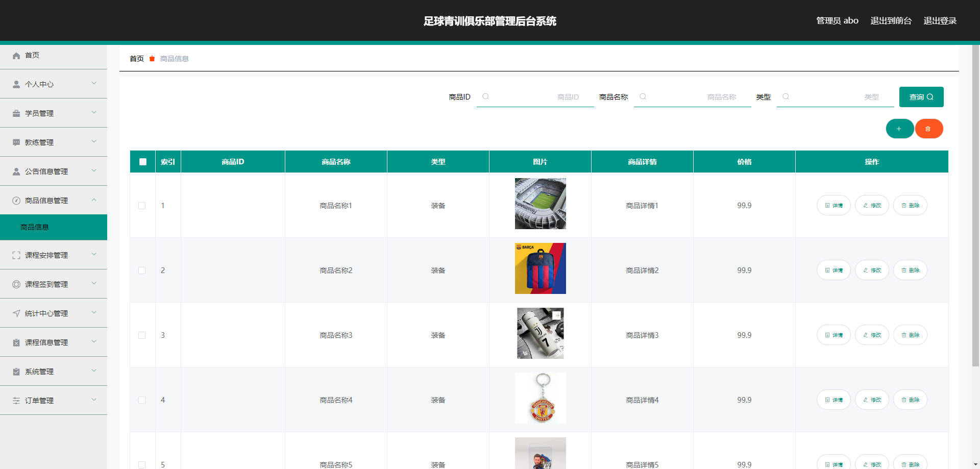Screen dimensions: 980x469
Task: Click the search icon in 商品ID field
Action: [485, 96]
